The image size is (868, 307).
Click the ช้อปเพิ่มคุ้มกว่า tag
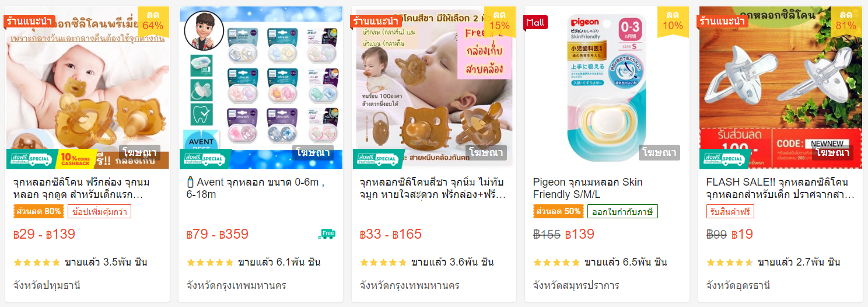(99, 211)
